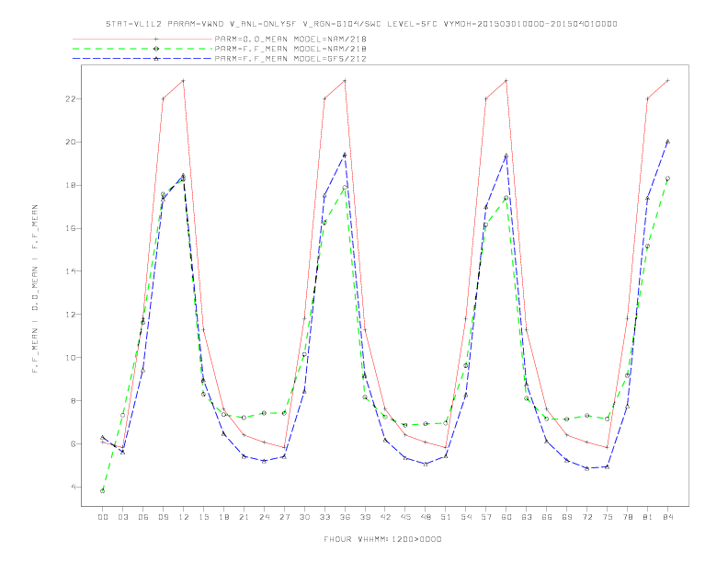728x563 pixels.
Task: Click the blue triangle data point at hour 48
Action: [426, 464]
